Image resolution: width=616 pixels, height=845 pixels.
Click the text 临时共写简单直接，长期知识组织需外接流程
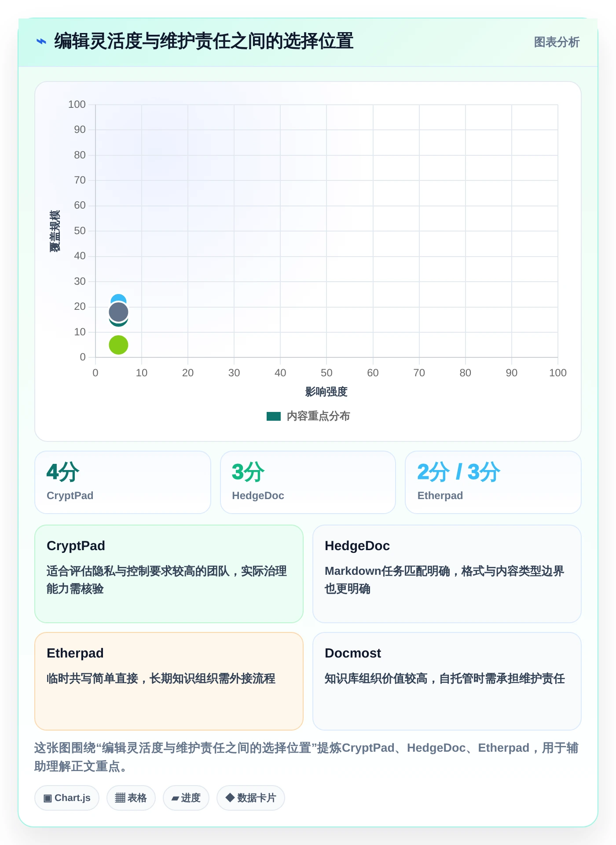point(161,679)
